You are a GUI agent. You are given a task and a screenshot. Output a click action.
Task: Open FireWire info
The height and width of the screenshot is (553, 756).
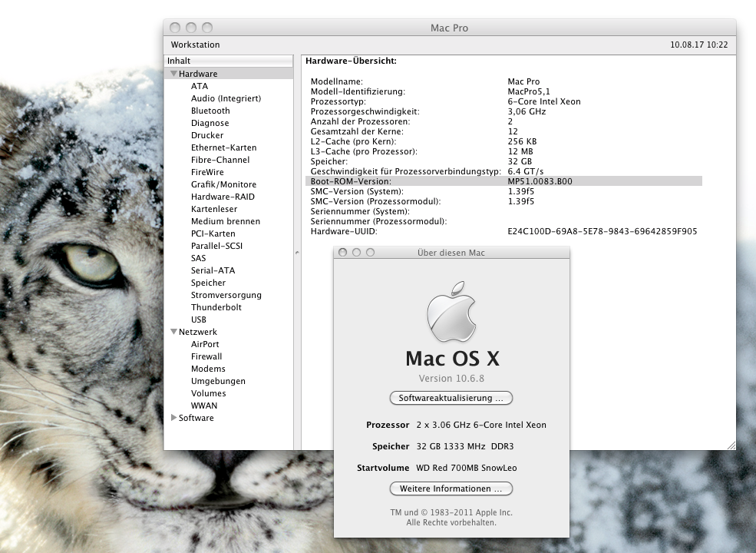(207, 172)
